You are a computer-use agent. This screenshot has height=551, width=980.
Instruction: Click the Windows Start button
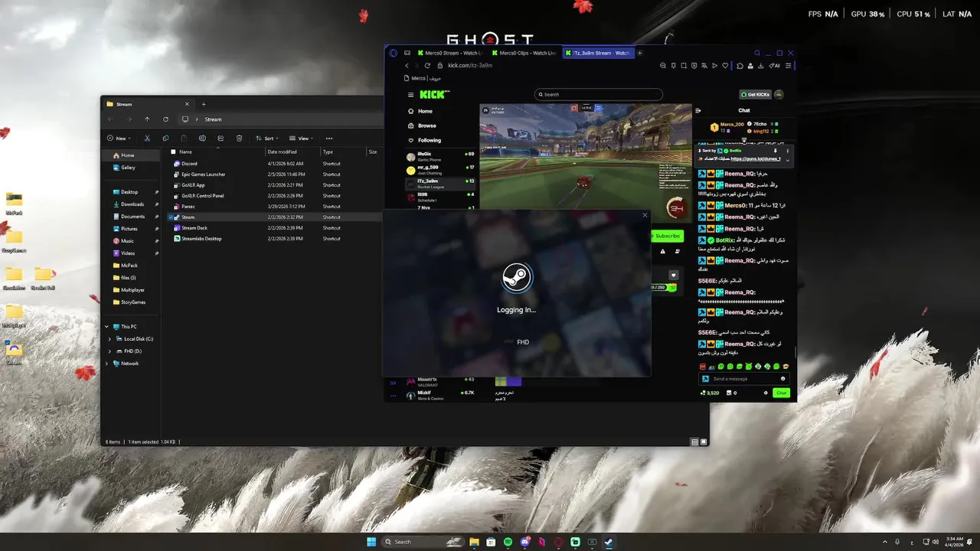tap(371, 542)
